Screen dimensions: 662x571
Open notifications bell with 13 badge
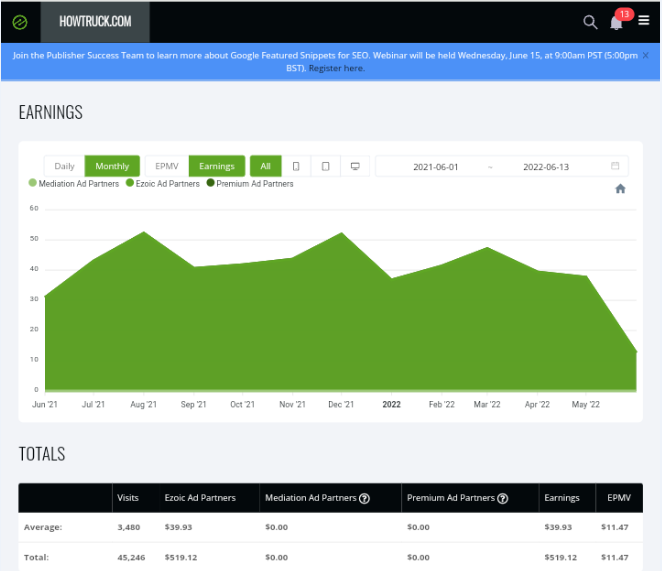click(x=617, y=22)
